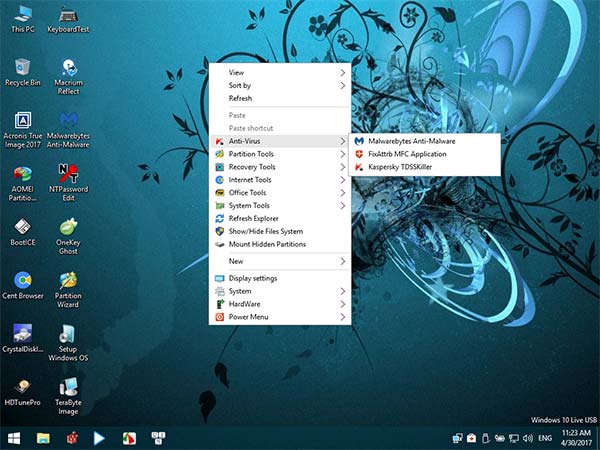This screenshot has height=450, width=600.
Task: Launch Kaspersky TDSSKiller from submenu
Action: [x=424, y=167]
